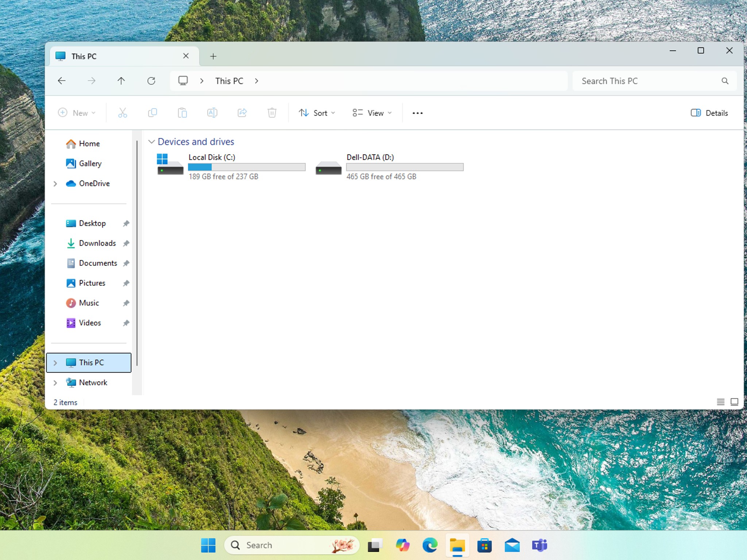Open Mail app from taskbar
The width and height of the screenshot is (747, 560).
point(512,545)
